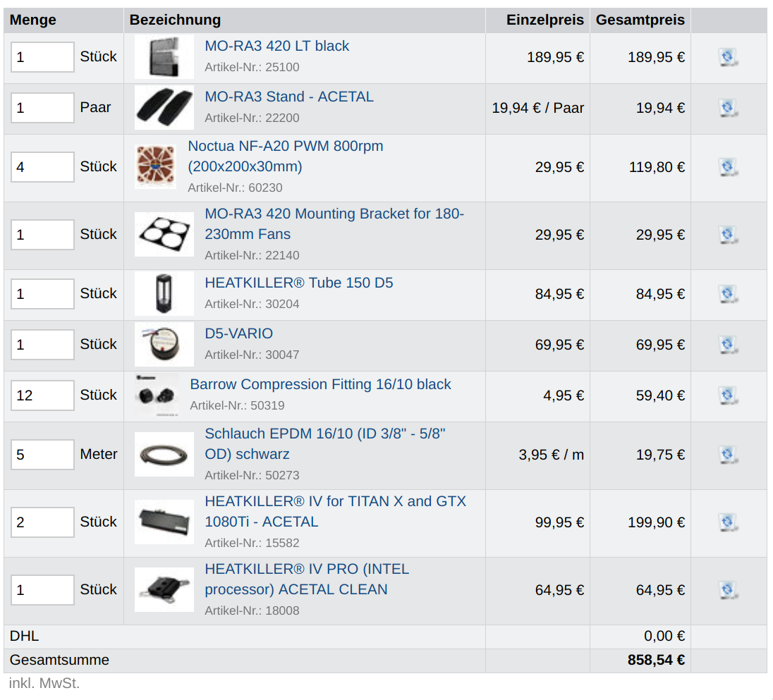
Task: Click Noctua fan thumbnail image
Action: 156,167
